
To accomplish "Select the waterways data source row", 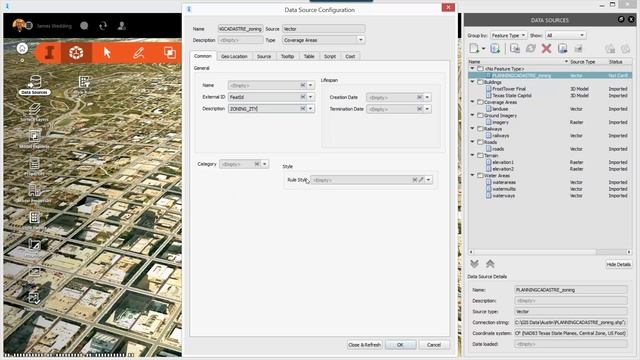I will coord(550,196).
